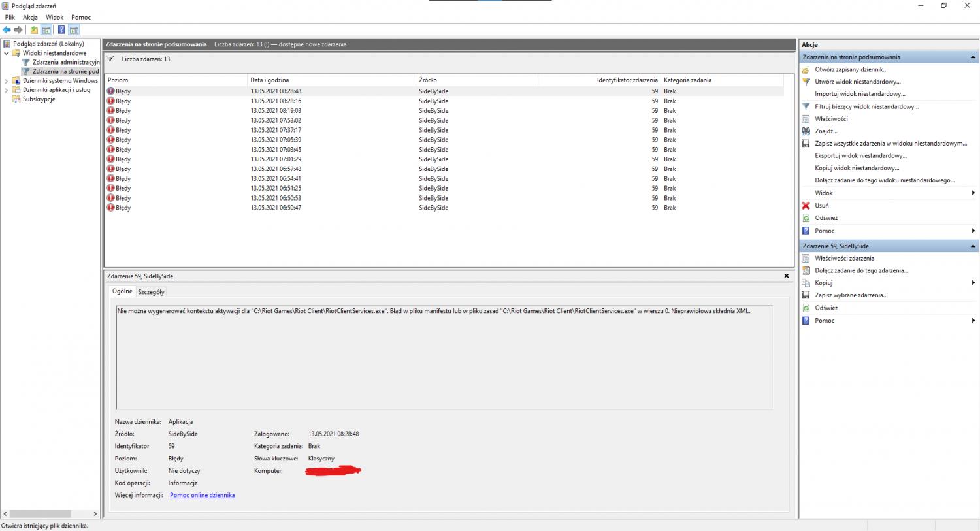Open the Pomoc online dziennika link
980x531 pixels.
tap(202, 495)
